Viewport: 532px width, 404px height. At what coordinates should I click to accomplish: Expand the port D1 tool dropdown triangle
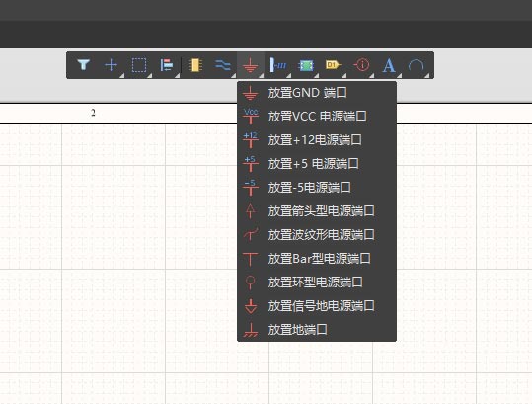click(344, 76)
